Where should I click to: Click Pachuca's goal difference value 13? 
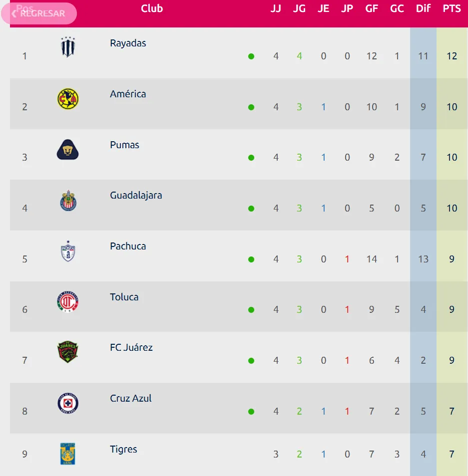[423, 259]
